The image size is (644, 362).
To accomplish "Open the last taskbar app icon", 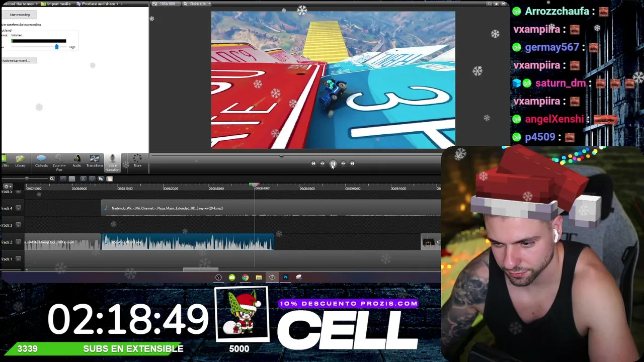I will (x=299, y=278).
